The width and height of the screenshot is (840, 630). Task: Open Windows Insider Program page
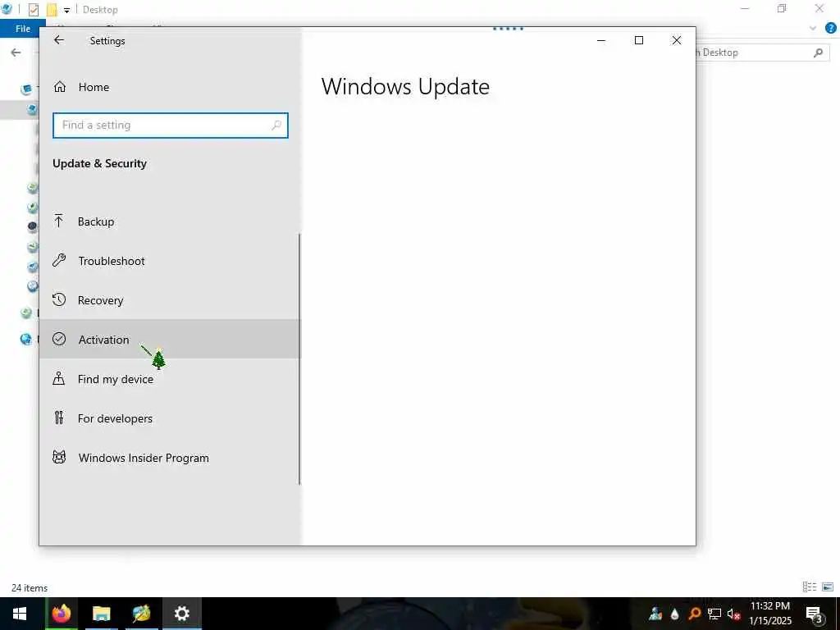[x=169, y=458]
